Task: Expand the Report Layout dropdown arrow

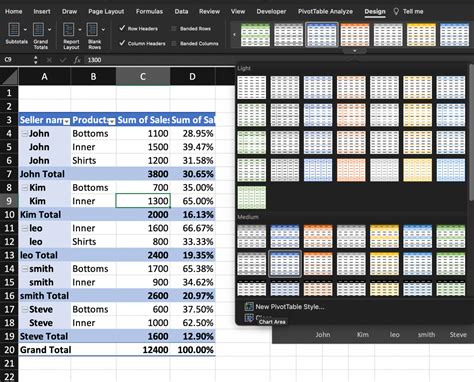Action: coord(80,30)
